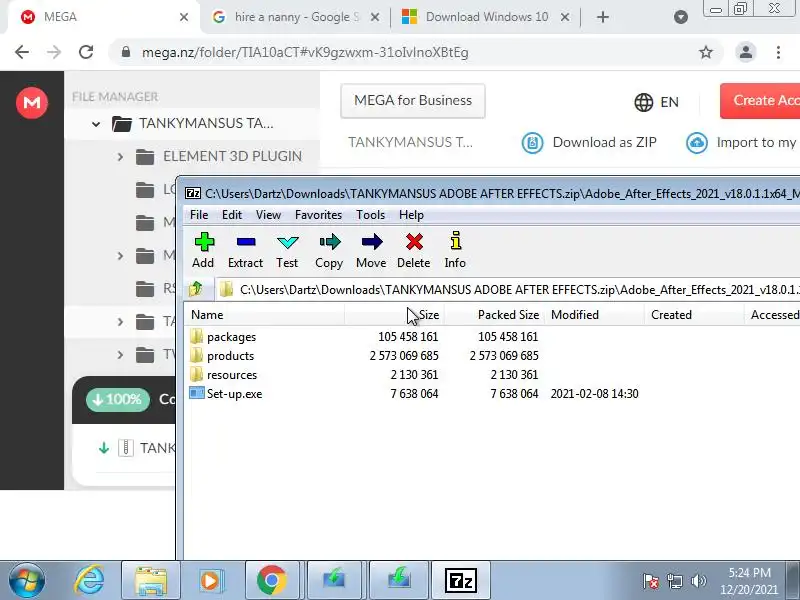Close the MEGA browser tab
The height and width of the screenshot is (600, 800).
click(x=184, y=17)
